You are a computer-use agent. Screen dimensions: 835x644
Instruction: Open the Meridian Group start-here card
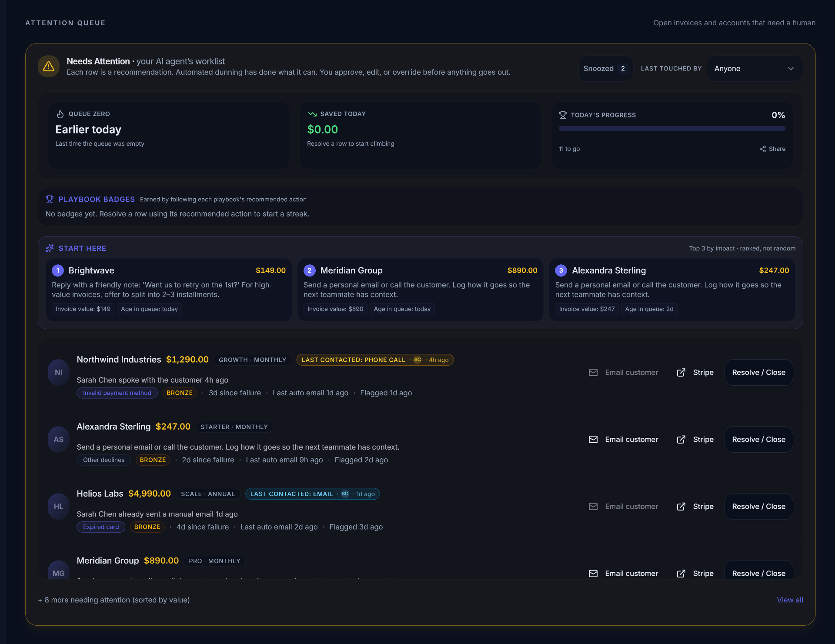[420, 290]
